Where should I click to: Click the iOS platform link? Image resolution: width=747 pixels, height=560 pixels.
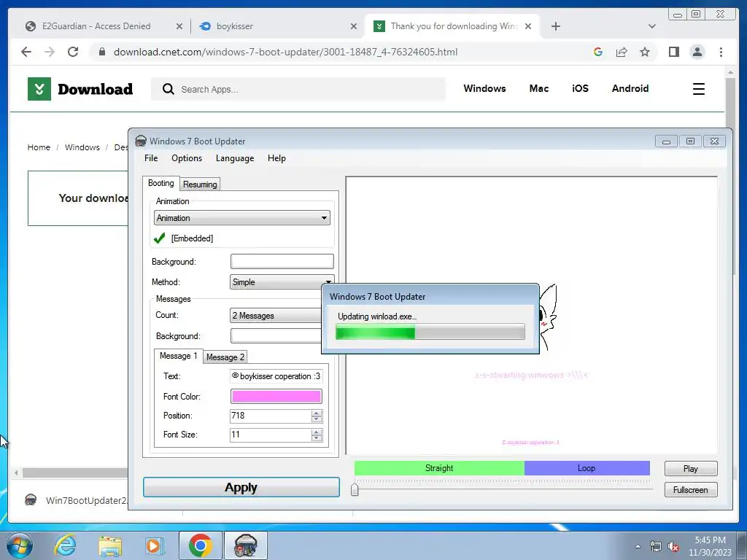click(580, 88)
